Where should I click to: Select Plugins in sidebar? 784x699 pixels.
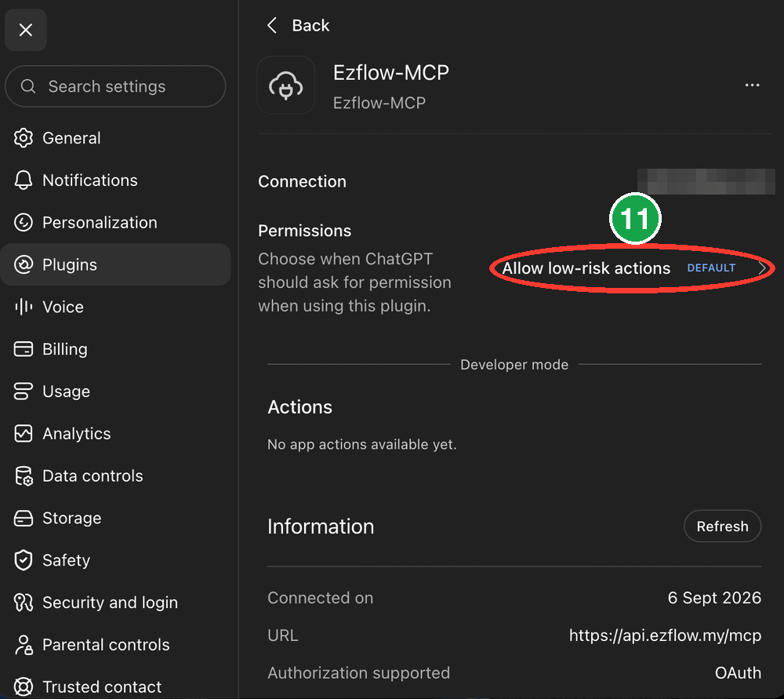[x=115, y=264]
